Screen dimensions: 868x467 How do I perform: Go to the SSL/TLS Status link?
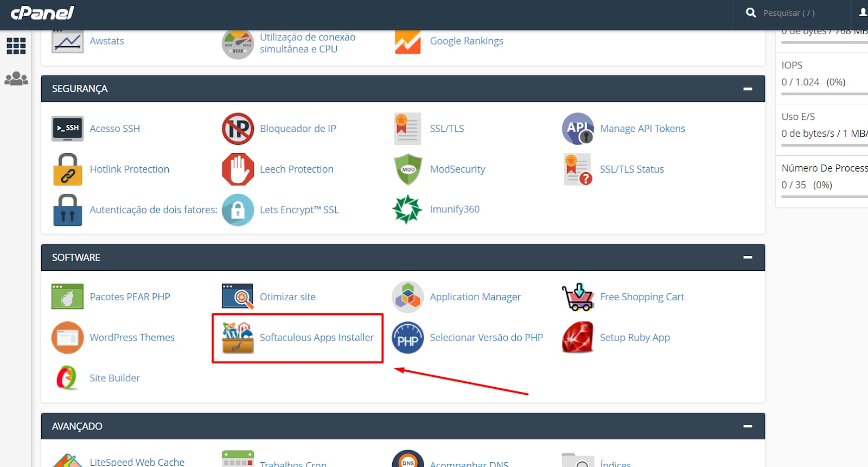[x=631, y=169]
